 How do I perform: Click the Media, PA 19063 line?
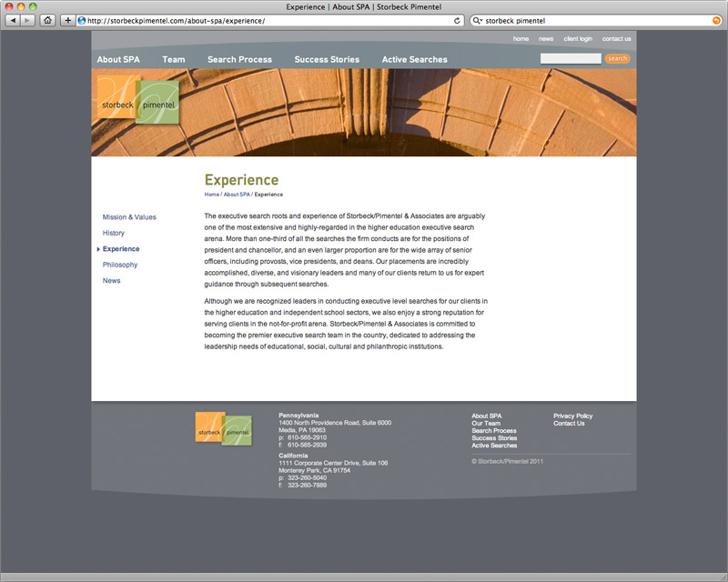pos(302,430)
